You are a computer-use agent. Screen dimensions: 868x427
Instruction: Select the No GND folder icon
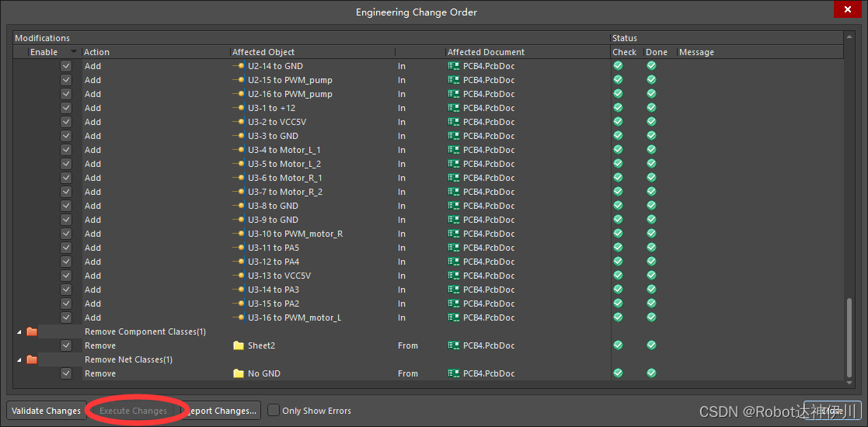tap(239, 373)
